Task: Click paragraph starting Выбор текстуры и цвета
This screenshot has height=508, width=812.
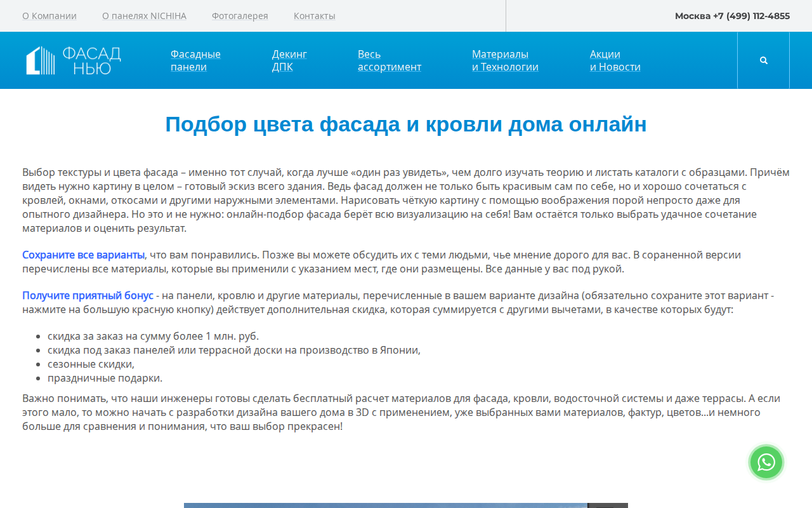Action: 406,200
